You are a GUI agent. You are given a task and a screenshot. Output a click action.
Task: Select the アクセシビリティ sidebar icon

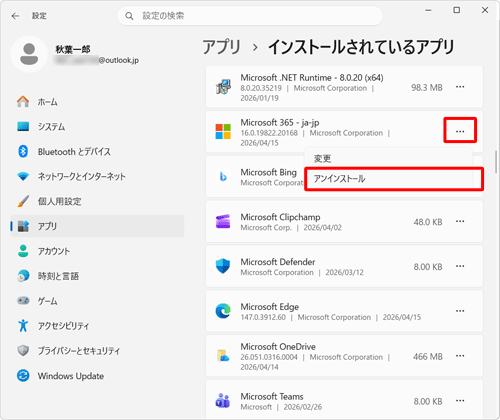pyautogui.click(x=23, y=326)
